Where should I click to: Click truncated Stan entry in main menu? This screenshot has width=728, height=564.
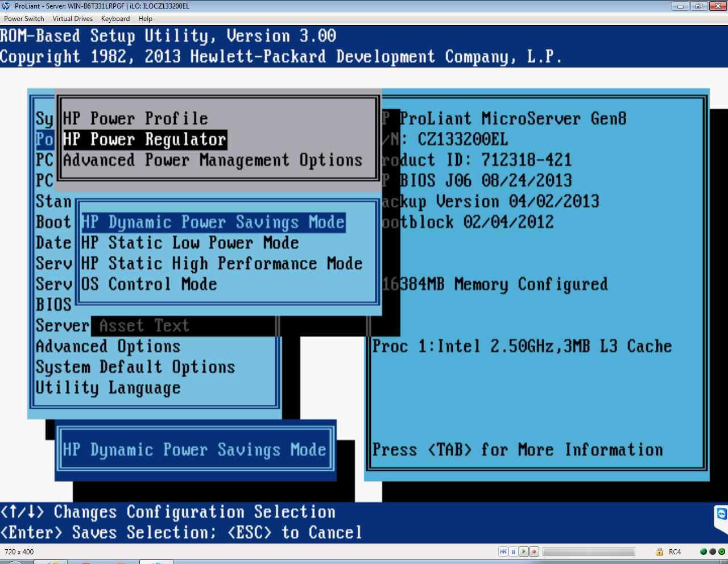(x=53, y=202)
